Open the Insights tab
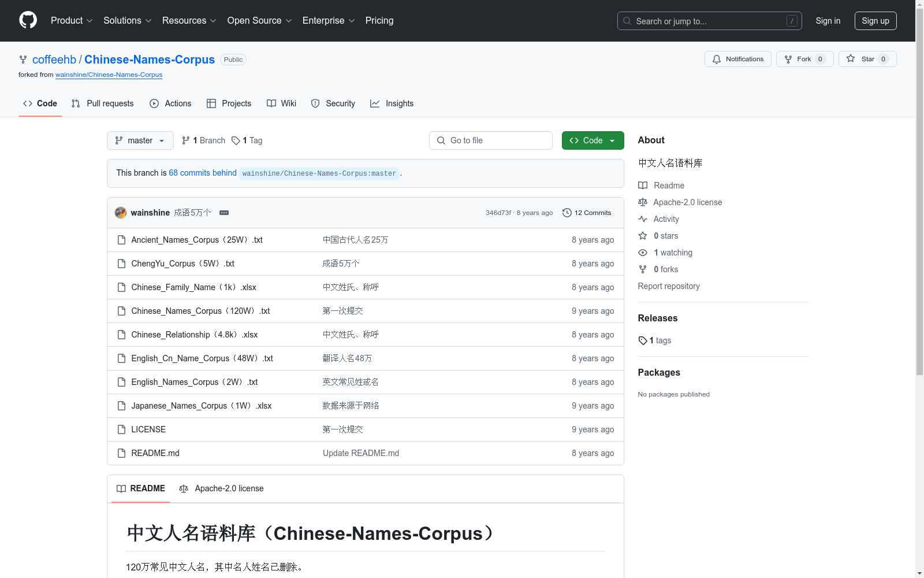The width and height of the screenshot is (924, 578). pyautogui.click(x=392, y=103)
